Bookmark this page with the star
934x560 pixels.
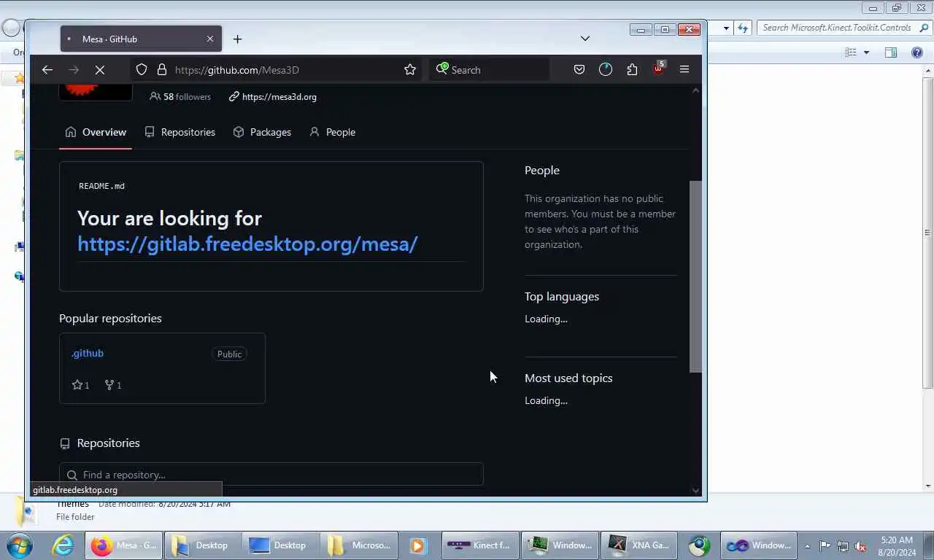coord(410,70)
